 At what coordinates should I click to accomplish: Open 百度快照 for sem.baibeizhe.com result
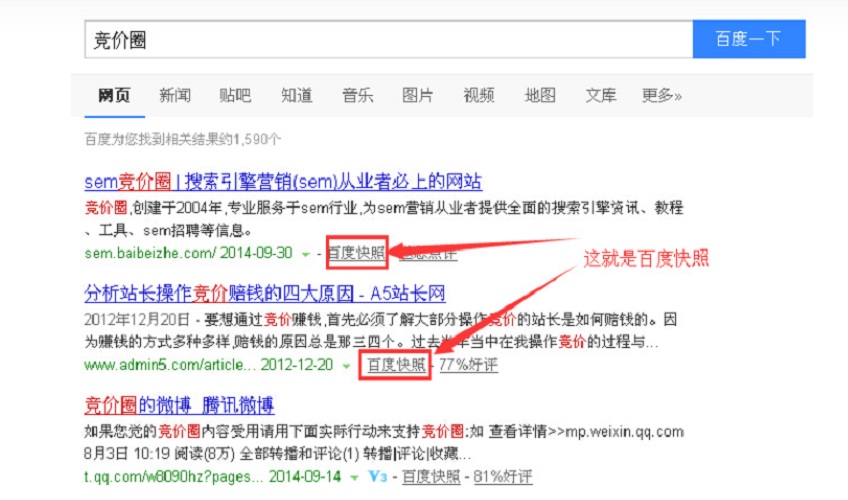356,253
